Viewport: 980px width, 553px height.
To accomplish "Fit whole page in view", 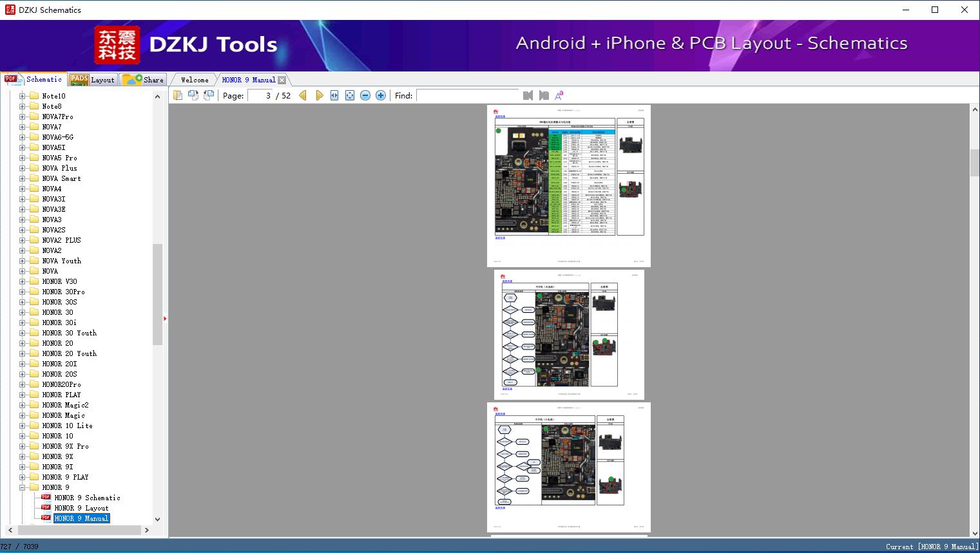I will pos(350,95).
